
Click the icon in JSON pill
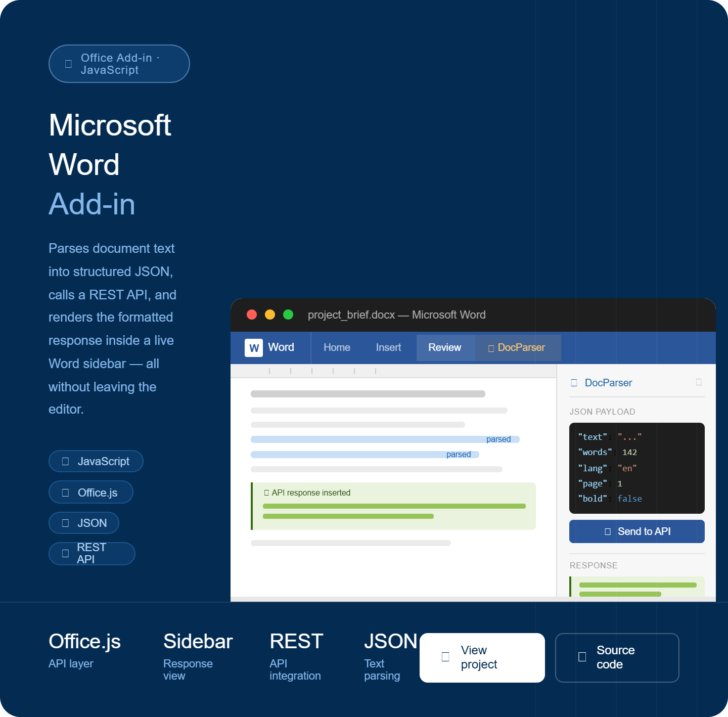pos(65,523)
